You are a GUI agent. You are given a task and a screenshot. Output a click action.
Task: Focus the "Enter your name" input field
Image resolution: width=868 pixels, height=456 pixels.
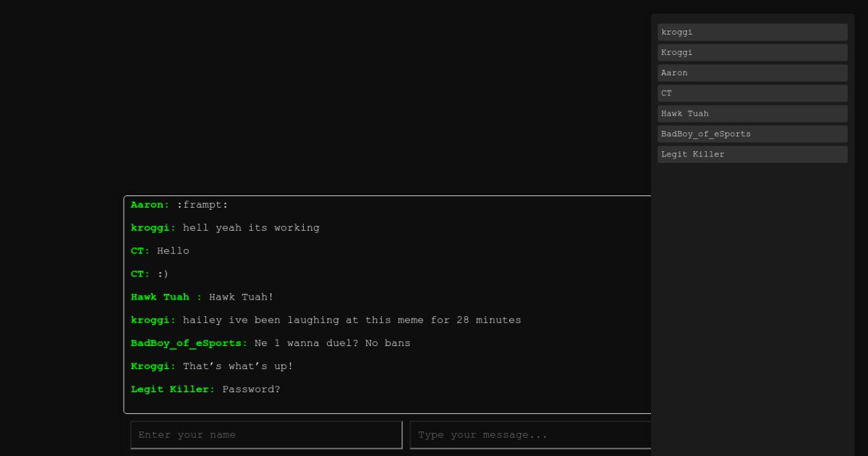(x=266, y=435)
